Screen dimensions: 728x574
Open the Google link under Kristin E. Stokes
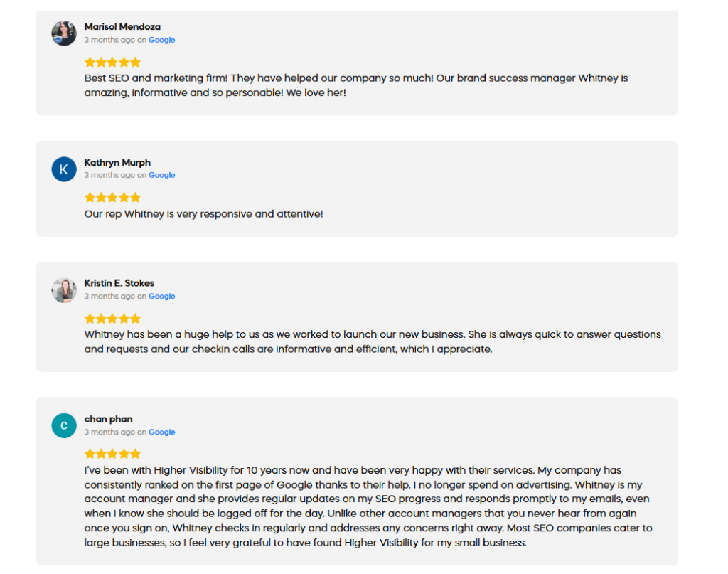tap(161, 297)
